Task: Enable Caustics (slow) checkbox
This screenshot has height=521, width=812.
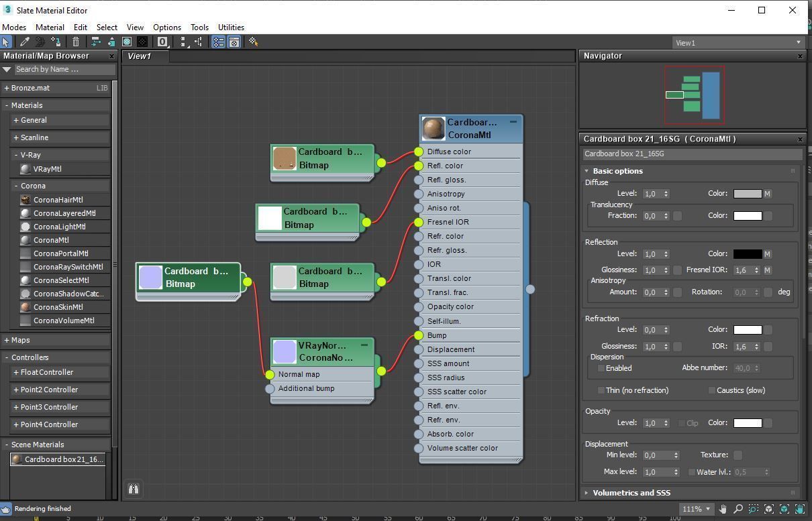Action: tap(712, 390)
